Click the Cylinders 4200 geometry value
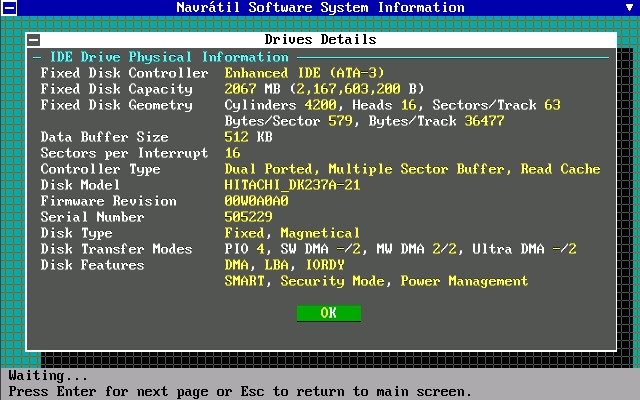The image size is (640, 400). coord(281,105)
